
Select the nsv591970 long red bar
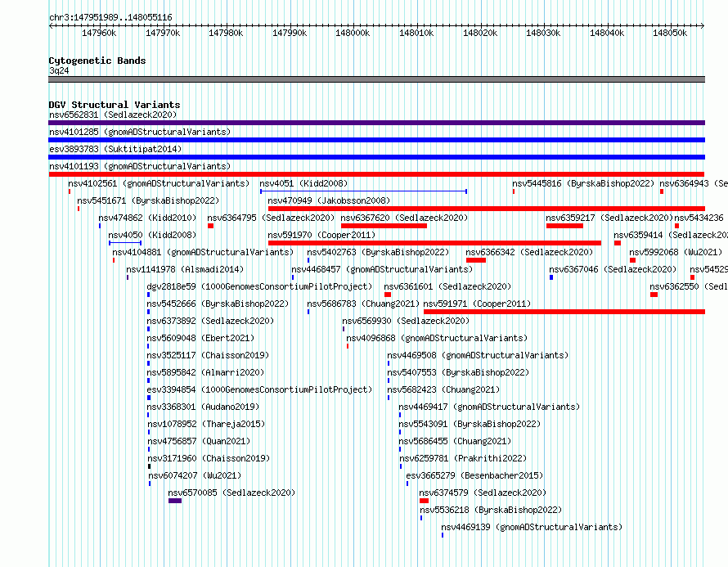click(434, 243)
